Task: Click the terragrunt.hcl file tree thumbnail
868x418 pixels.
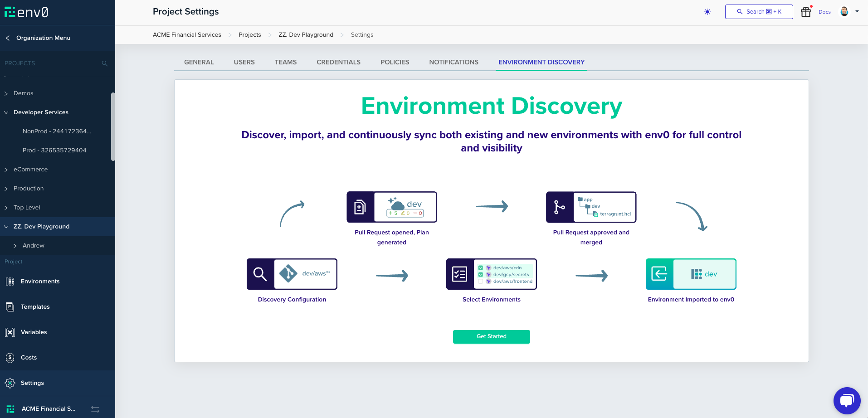Action: [x=605, y=207]
